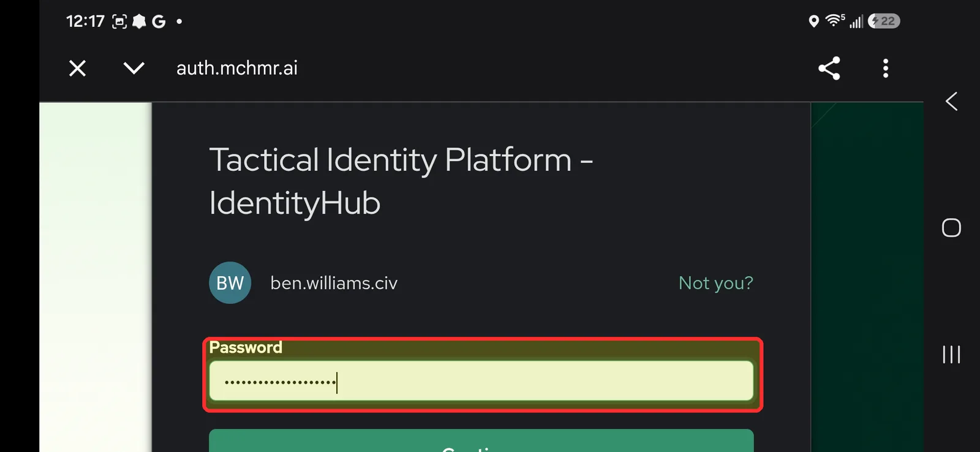Tap the green Continue button

click(481, 441)
